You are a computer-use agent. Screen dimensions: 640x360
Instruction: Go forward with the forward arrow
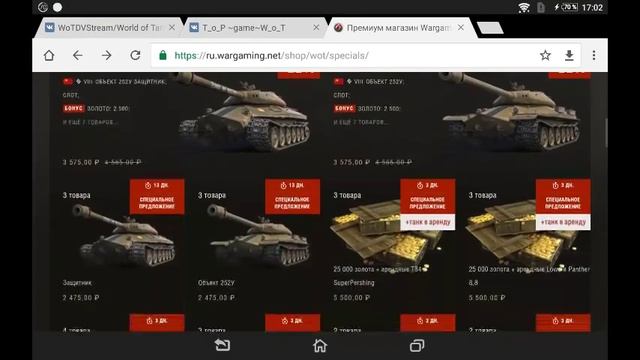[x=107, y=55]
